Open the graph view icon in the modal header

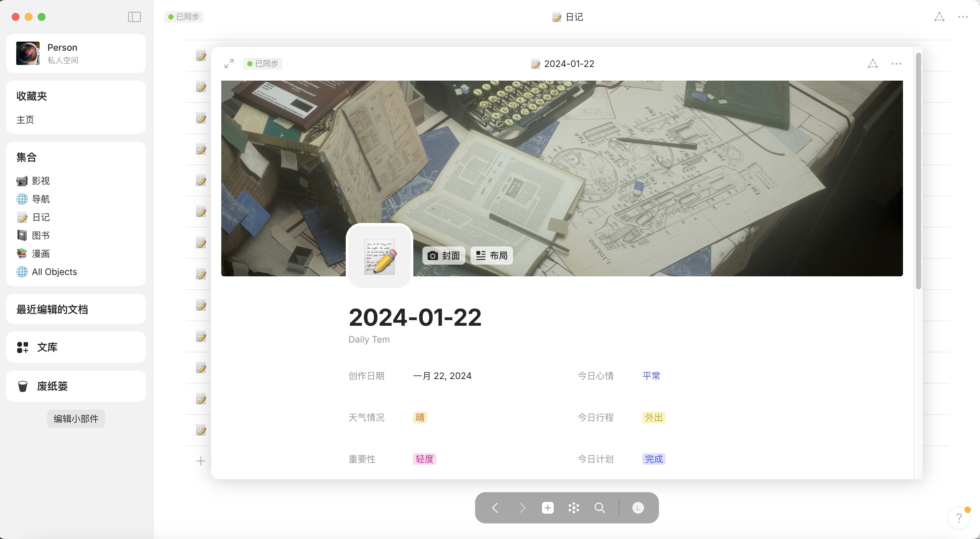(x=872, y=64)
